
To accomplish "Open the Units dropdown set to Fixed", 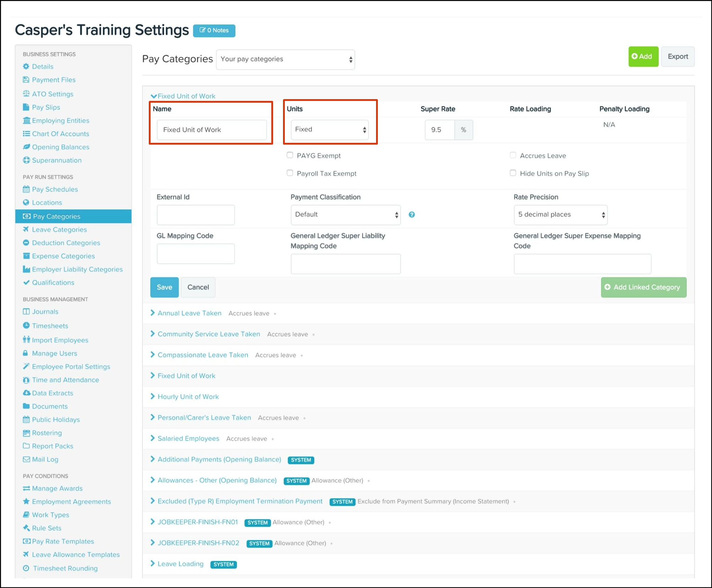I will [330, 130].
